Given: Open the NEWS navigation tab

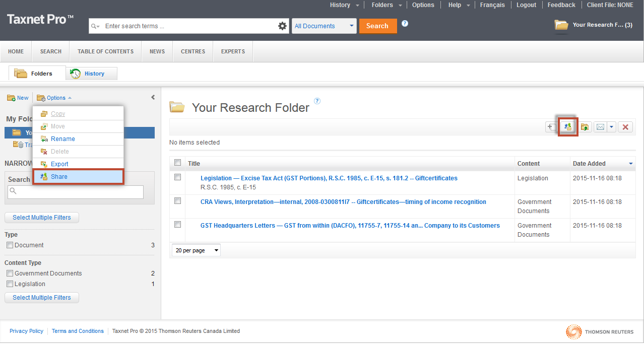Looking at the screenshot, I should pyautogui.click(x=157, y=51).
